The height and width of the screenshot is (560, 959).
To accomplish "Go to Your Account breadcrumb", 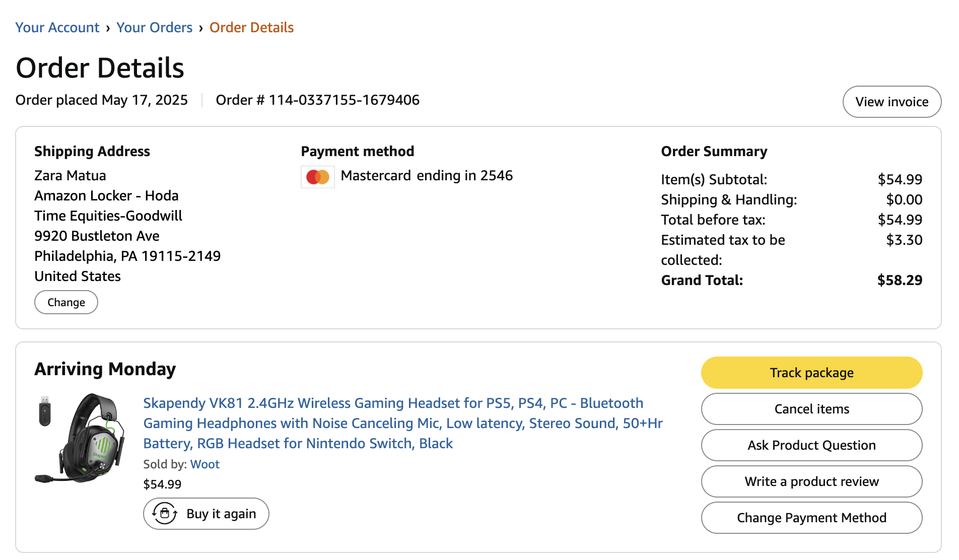I will tap(57, 27).
